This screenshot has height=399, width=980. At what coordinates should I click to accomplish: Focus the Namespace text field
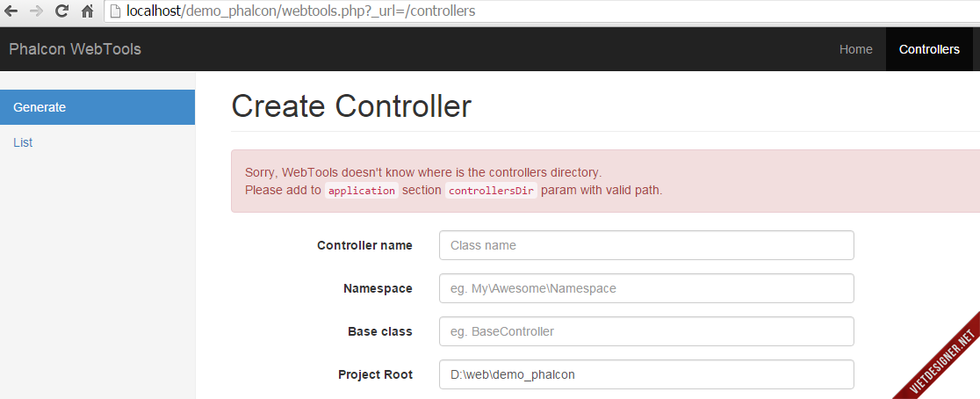click(646, 288)
